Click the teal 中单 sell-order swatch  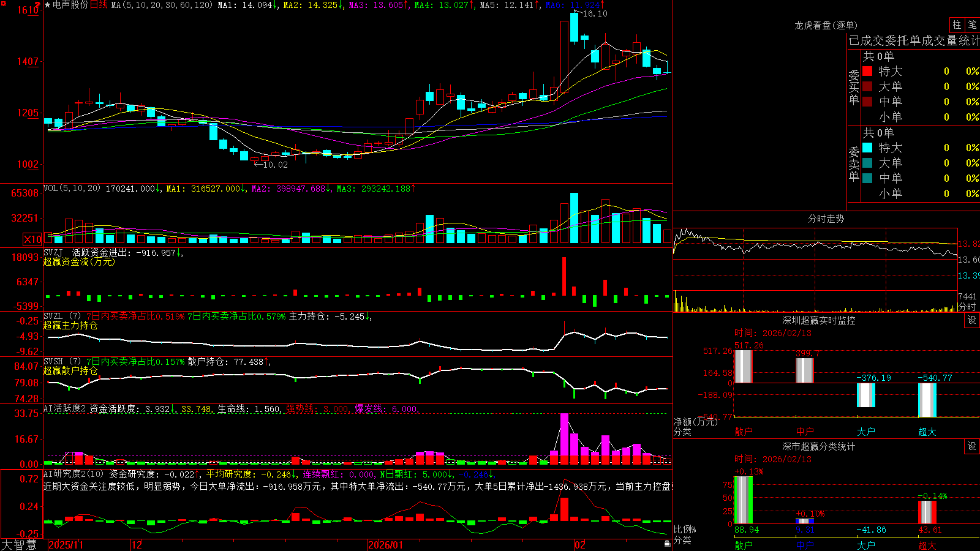coord(867,178)
